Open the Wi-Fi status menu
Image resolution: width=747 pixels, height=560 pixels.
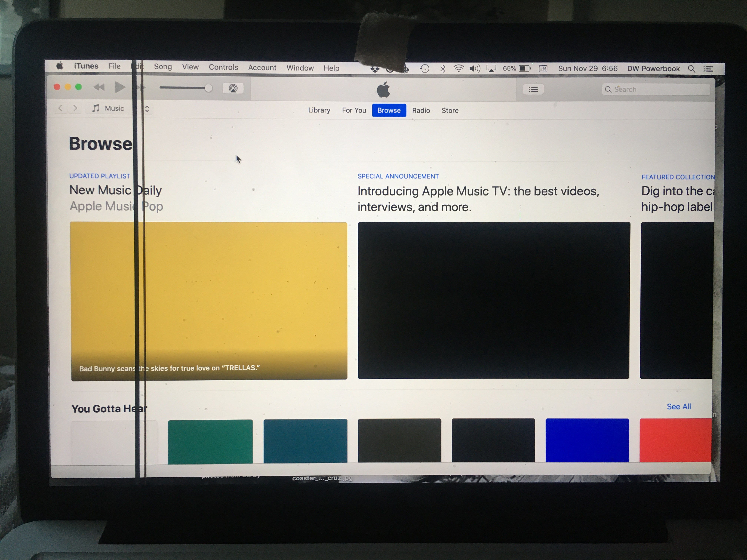tap(458, 69)
